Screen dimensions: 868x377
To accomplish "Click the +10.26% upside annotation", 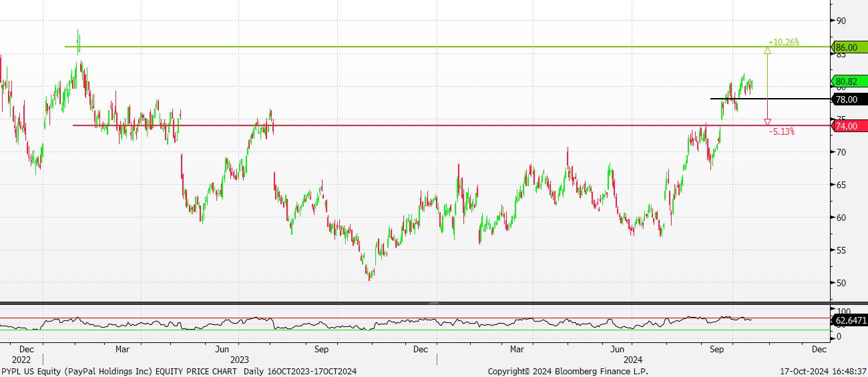I will [x=783, y=42].
